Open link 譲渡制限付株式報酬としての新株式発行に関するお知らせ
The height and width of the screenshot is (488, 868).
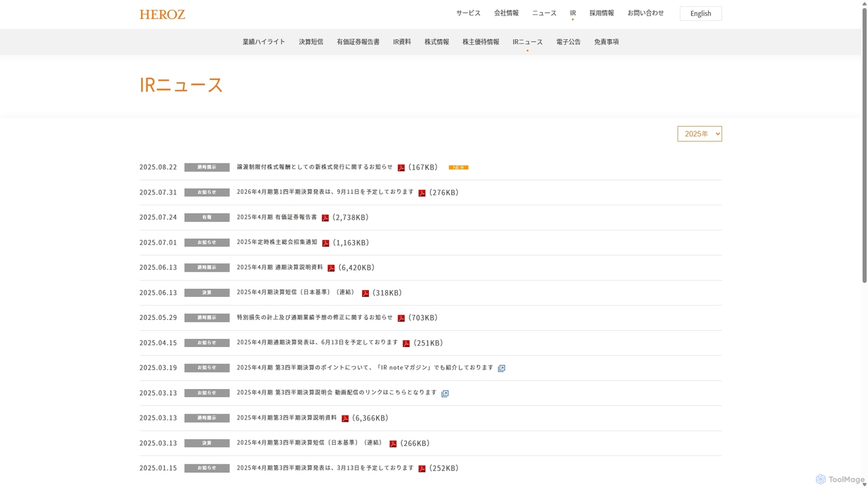click(x=315, y=167)
